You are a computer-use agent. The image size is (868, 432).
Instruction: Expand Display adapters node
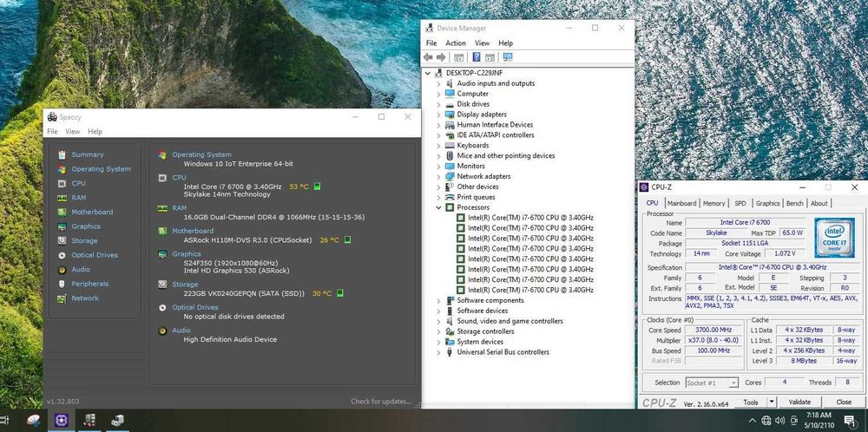tap(439, 115)
